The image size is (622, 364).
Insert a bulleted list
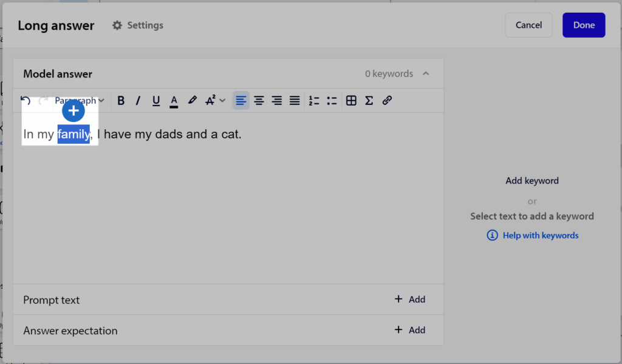pos(332,101)
